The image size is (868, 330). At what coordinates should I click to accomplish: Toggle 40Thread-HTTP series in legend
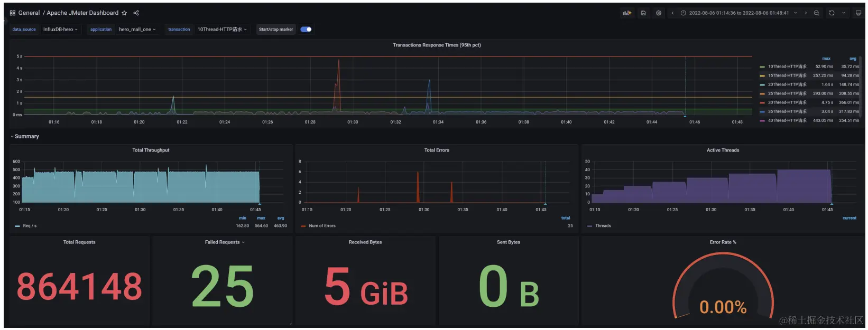[787, 120]
